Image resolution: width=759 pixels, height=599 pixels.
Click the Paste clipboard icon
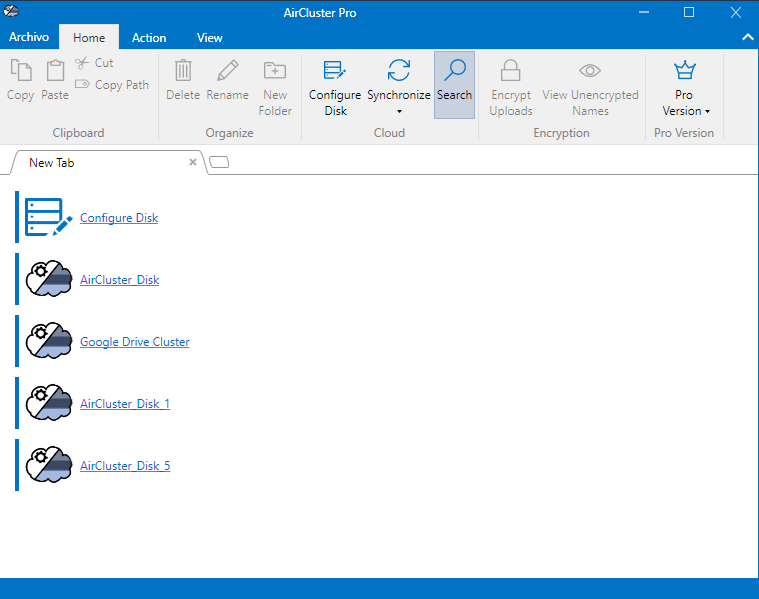coord(55,71)
